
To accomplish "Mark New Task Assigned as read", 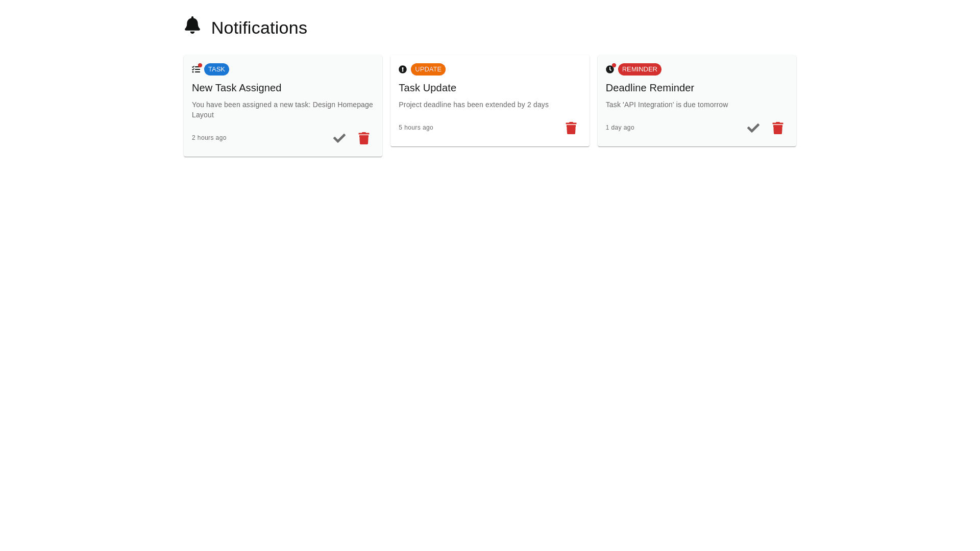I will click(339, 138).
